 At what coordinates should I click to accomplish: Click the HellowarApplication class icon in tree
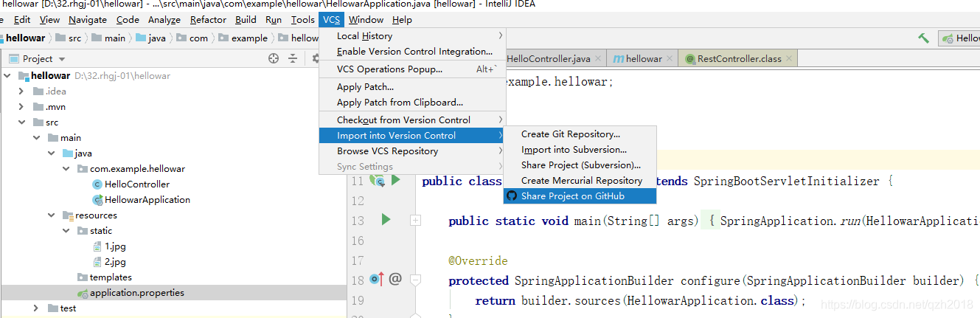(x=97, y=200)
